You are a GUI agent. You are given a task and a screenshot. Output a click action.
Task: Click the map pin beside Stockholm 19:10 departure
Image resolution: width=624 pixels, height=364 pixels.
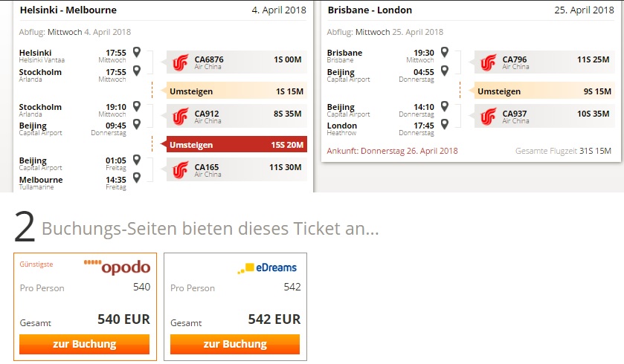coord(137,106)
